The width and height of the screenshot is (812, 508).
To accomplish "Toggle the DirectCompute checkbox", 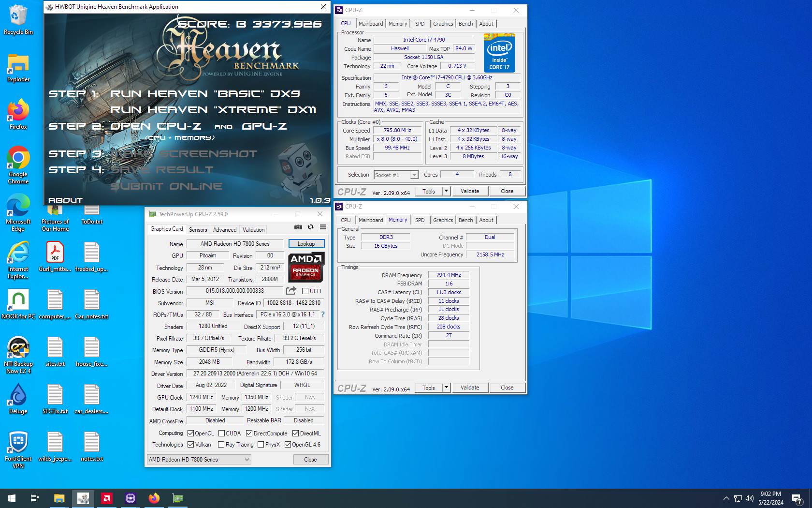I will tap(249, 433).
